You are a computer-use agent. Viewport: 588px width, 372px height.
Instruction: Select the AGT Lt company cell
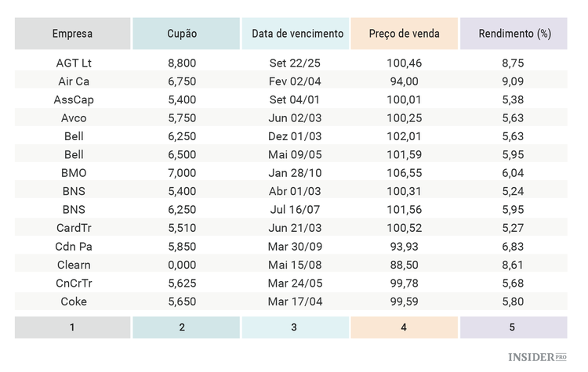pos(74,63)
